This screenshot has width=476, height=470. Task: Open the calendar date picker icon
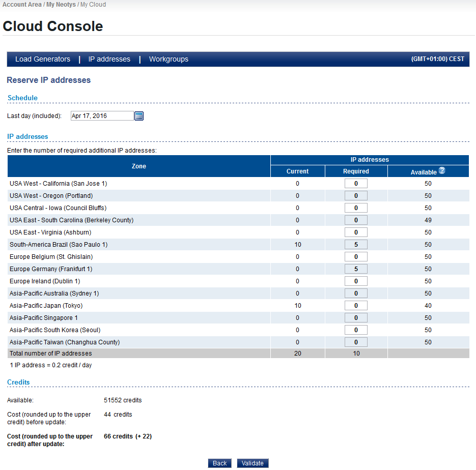pos(139,116)
